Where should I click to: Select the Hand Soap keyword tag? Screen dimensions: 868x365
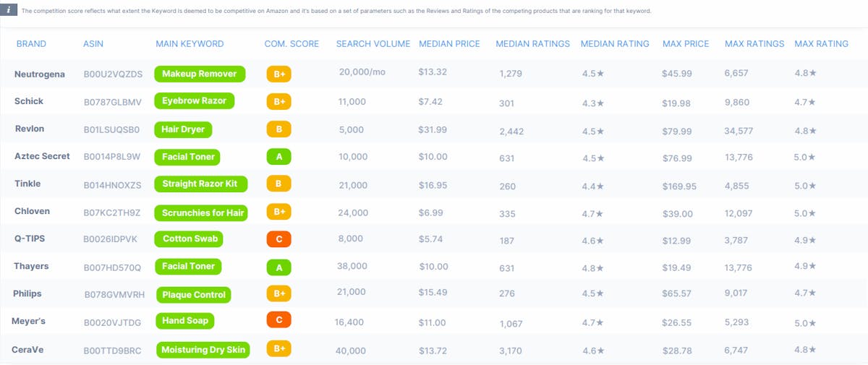pyautogui.click(x=184, y=321)
